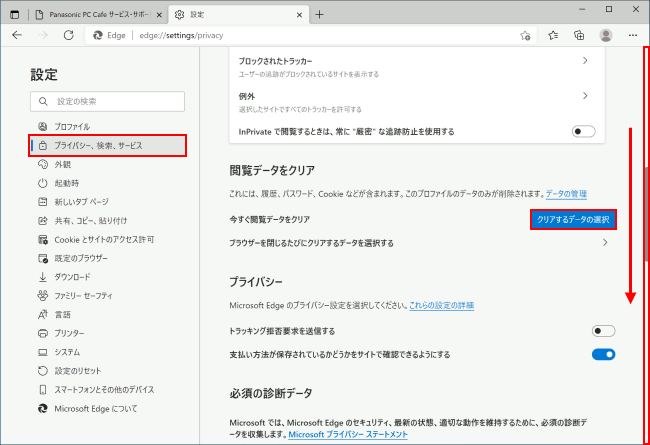
Task: Close the Panasonic PC Cafe tab
Action: tap(159, 15)
